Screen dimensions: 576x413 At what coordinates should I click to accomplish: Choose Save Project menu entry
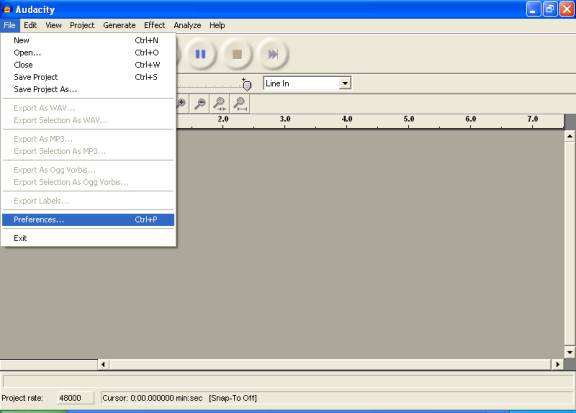tap(88, 77)
